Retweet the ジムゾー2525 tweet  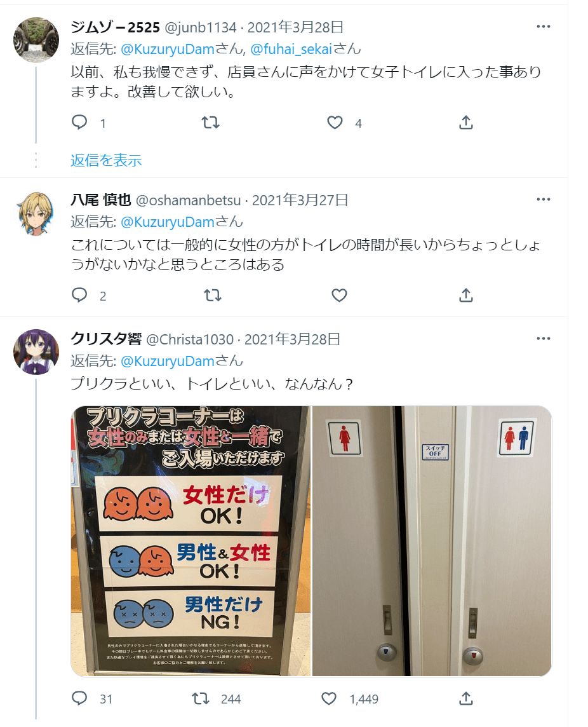click(x=210, y=123)
